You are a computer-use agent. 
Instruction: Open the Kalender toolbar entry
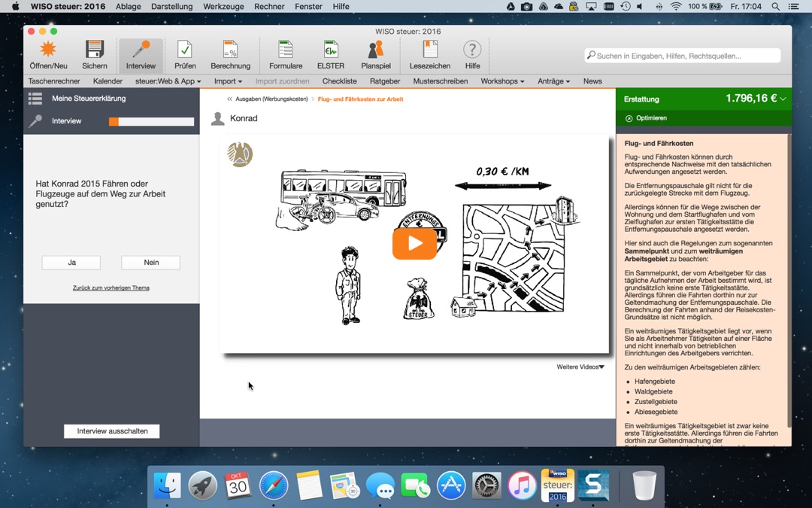108,81
